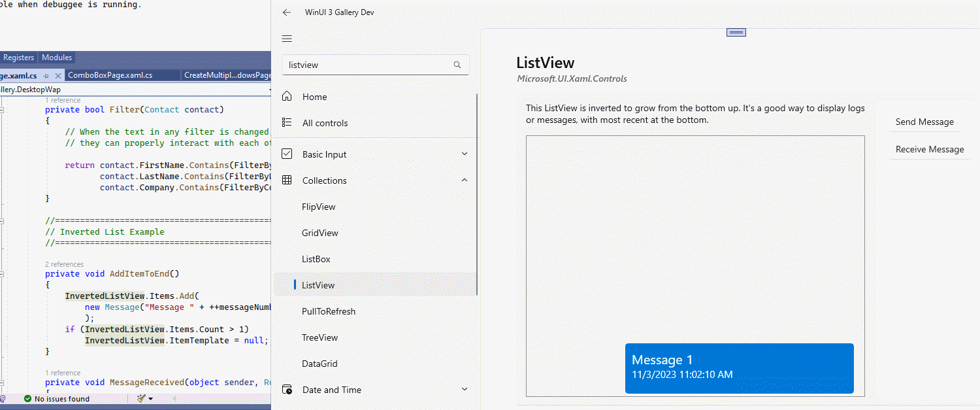Image resolution: width=980 pixels, height=410 pixels.
Task: Expand the Basic Input section chevron
Action: click(465, 154)
